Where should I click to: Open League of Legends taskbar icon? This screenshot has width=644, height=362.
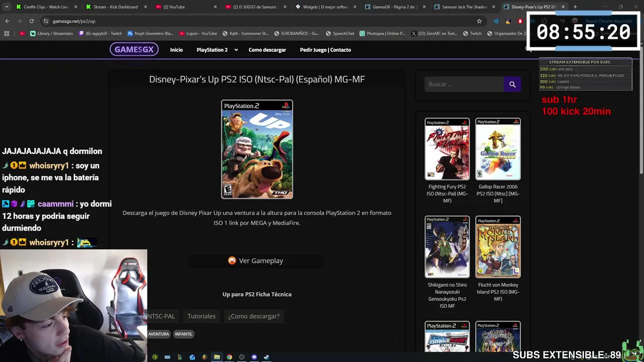click(x=180, y=357)
